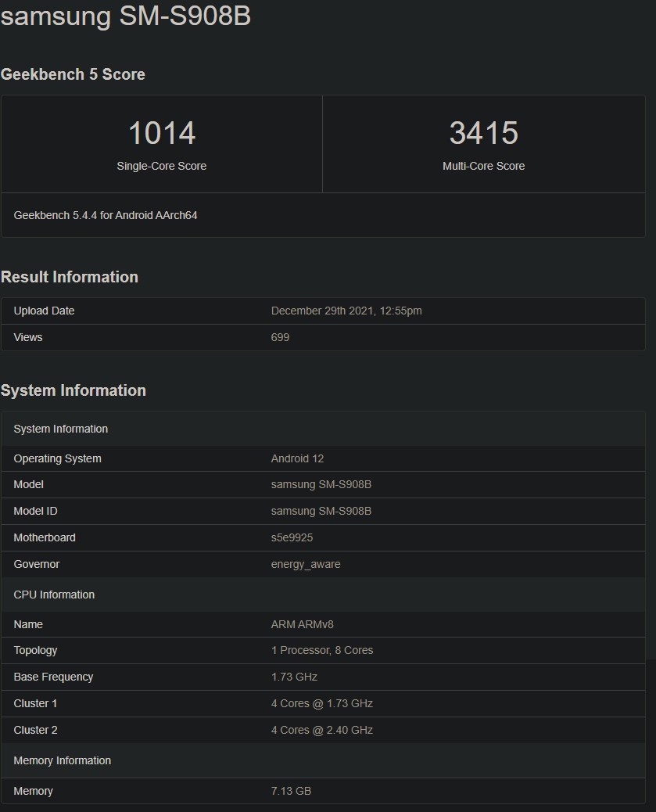656x812 pixels.
Task: Select the single-core score value 1014
Action: coord(162,133)
